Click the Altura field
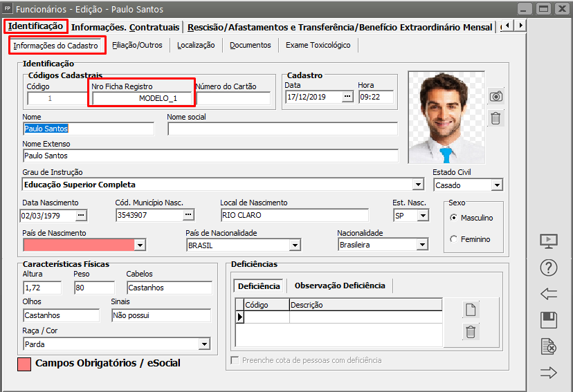 point(42,288)
